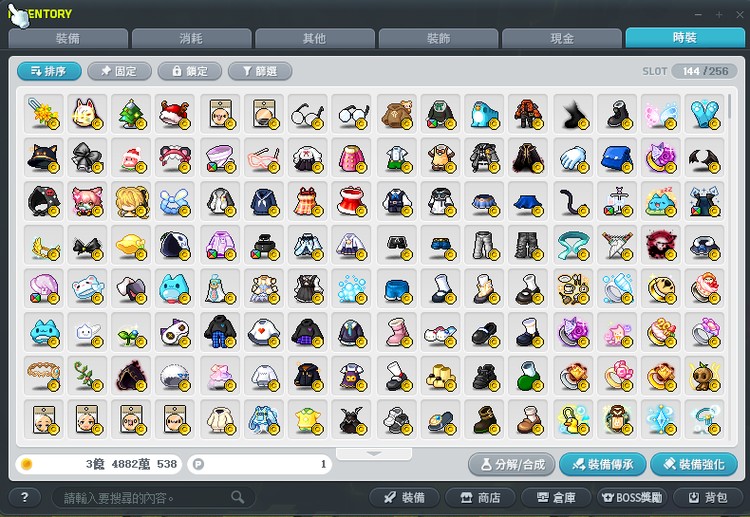Click the inventory vertical scrollbar
The width and height of the screenshot is (750, 517).
(729, 106)
